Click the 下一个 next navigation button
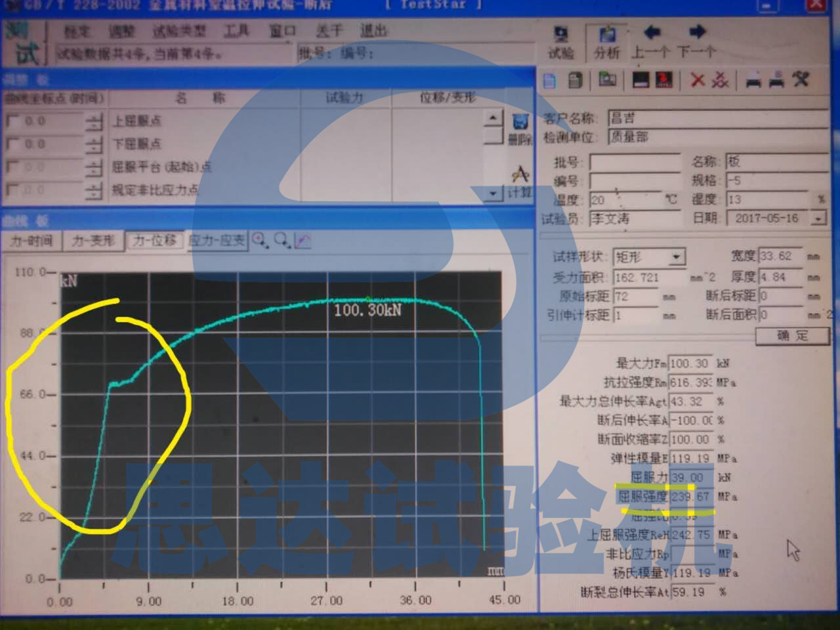 [697, 39]
